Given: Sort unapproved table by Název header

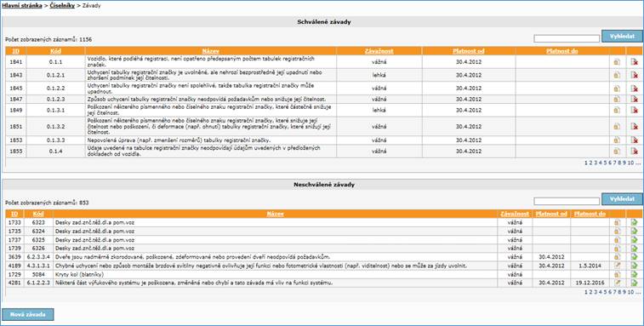Looking at the screenshot, I should [x=275, y=214].
